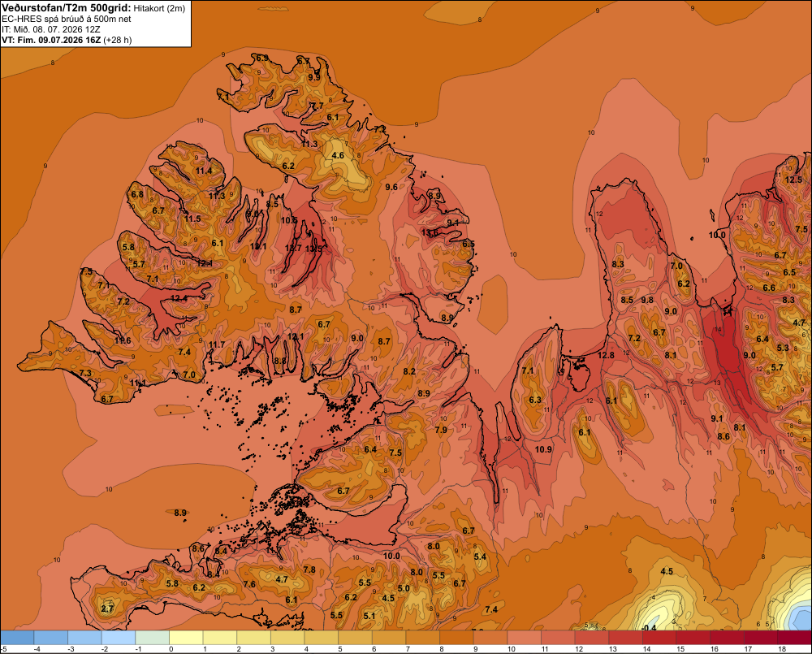Click the 11.4 temperature label in the Westfjords
The image size is (812, 654).
pyautogui.click(x=204, y=171)
